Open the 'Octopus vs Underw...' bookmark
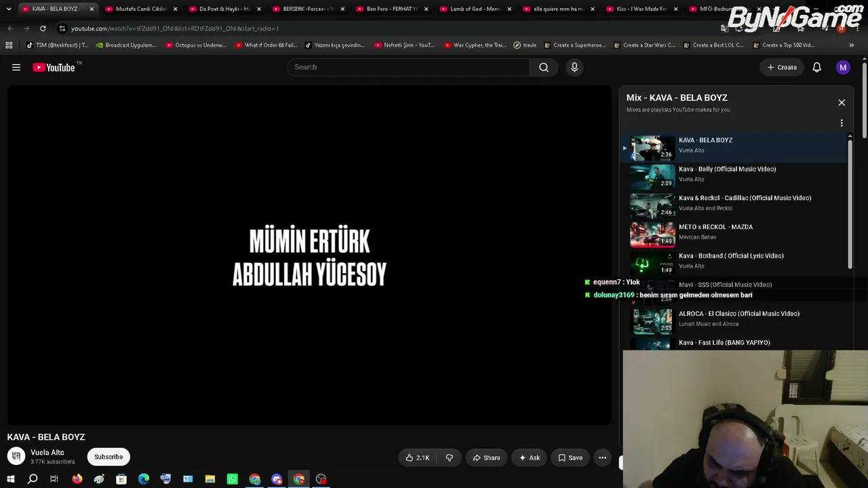This screenshot has width=868, height=488. 195,45
